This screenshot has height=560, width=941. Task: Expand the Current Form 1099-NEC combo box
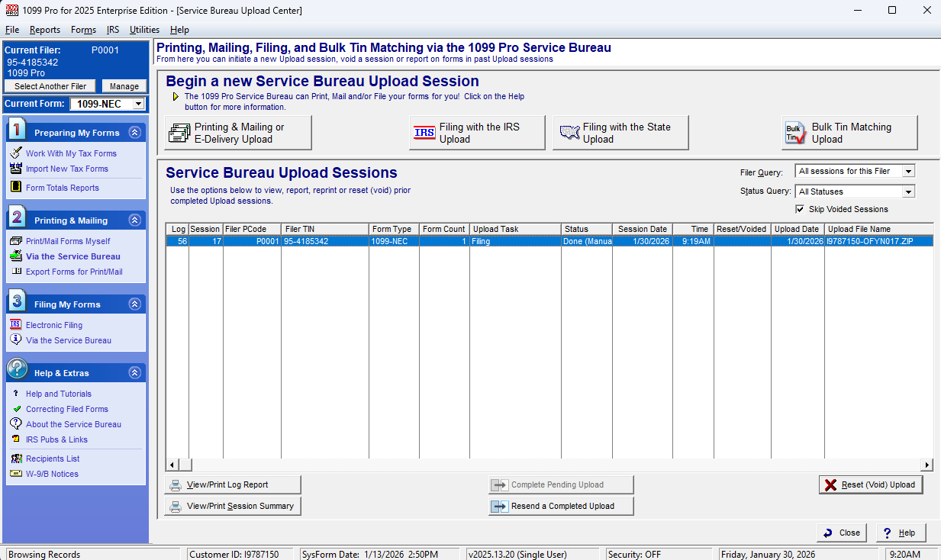pos(137,105)
